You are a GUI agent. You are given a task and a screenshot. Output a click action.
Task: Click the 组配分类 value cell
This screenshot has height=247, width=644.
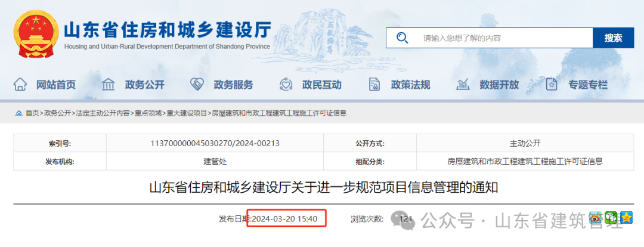point(525,162)
